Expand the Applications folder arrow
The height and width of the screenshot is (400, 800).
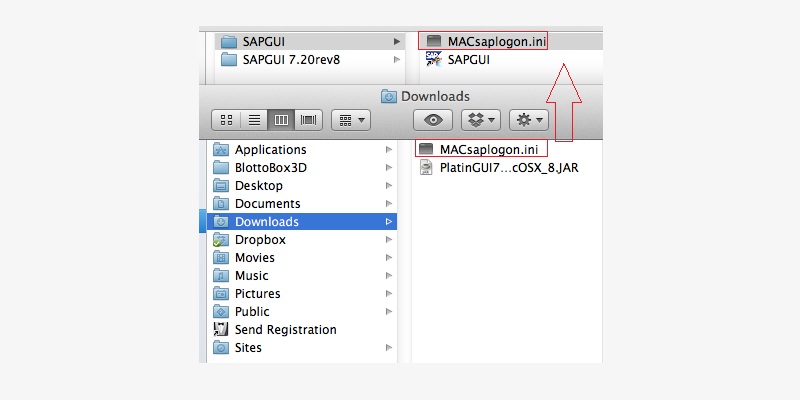point(389,149)
